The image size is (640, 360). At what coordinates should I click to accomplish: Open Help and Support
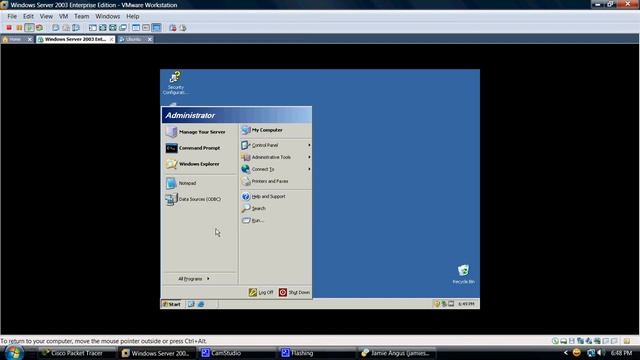[276, 196]
